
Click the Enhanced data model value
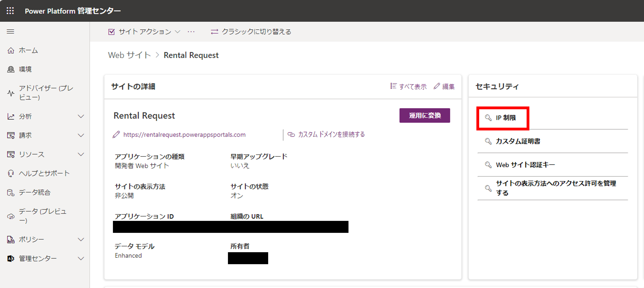pos(128,255)
